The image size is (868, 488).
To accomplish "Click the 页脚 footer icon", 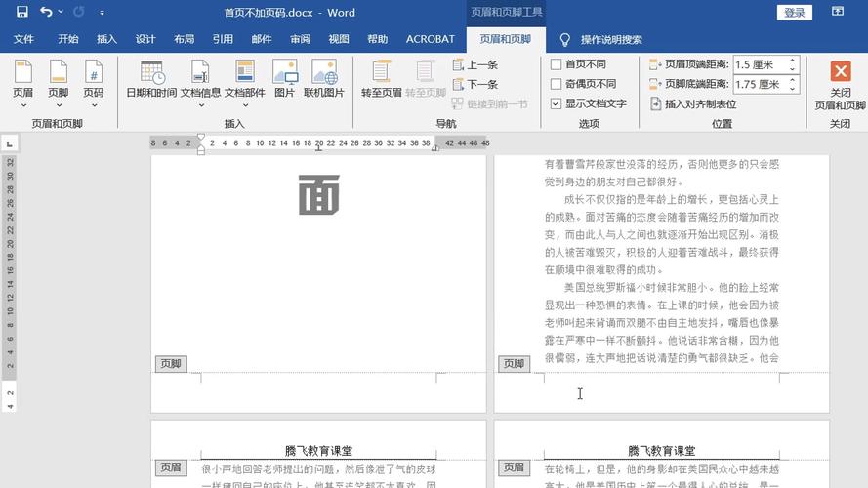I will [x=59, y=72].
